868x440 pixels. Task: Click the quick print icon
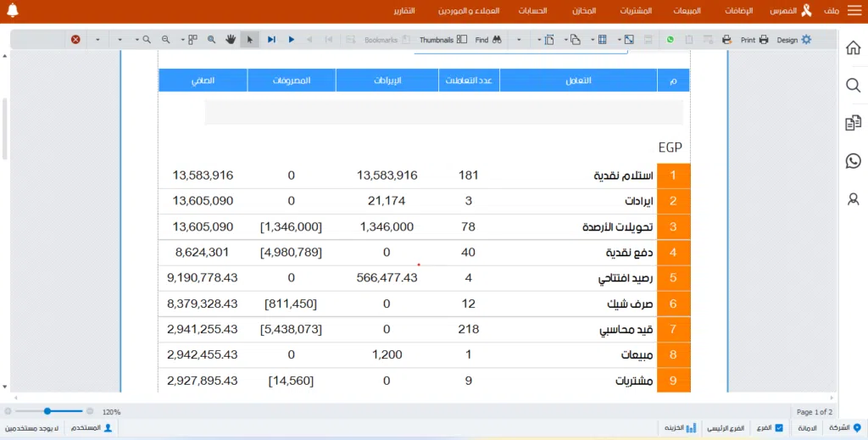[x=726, y=40]
